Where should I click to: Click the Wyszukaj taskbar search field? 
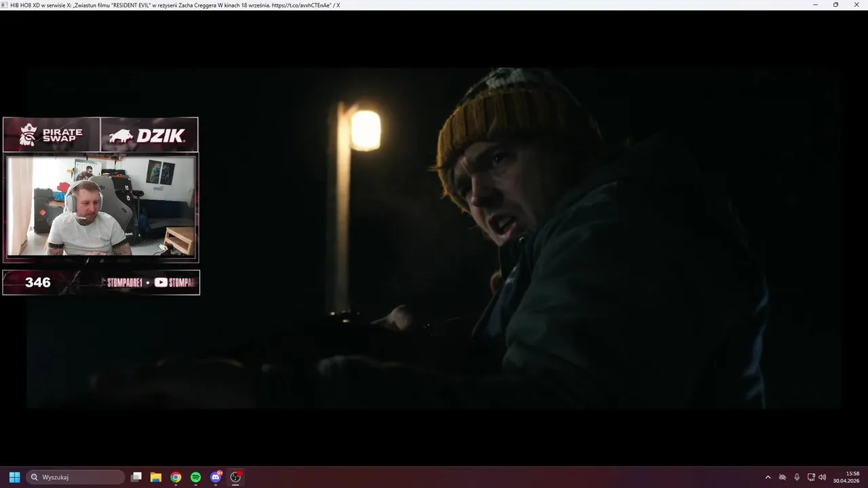tap(76, 477)
